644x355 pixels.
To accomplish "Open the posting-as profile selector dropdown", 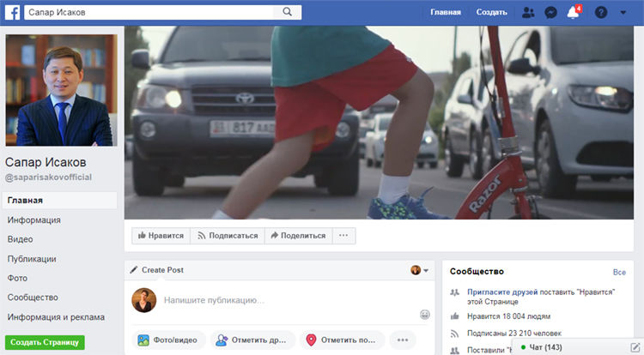I will click(x=420, y=270).
